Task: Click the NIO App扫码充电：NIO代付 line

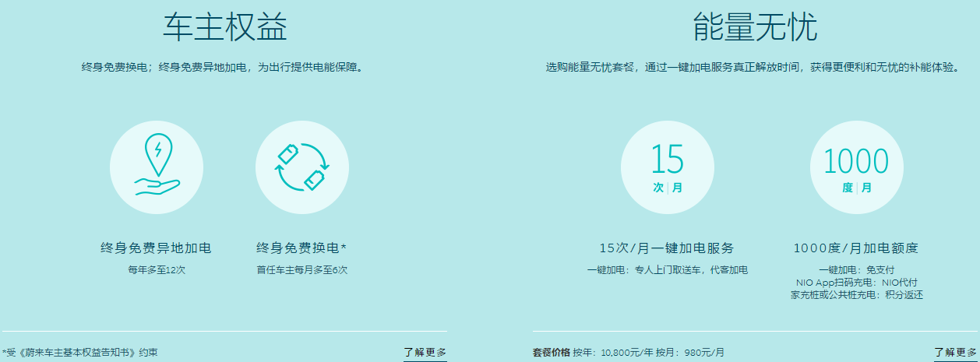Action: tap(856, 283)
